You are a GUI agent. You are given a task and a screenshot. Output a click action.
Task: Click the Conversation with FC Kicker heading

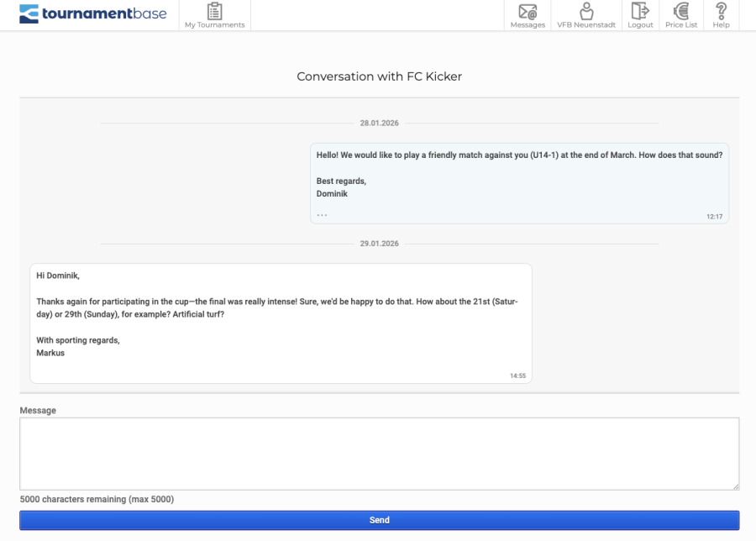(x=379, y=76)
